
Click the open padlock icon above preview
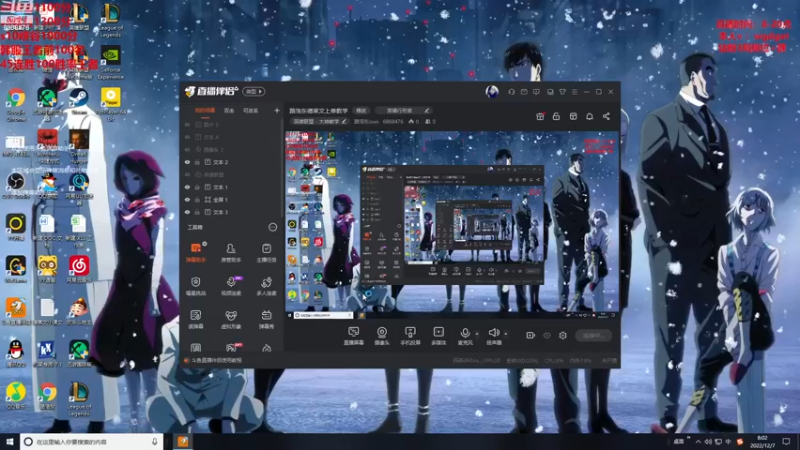556,116
